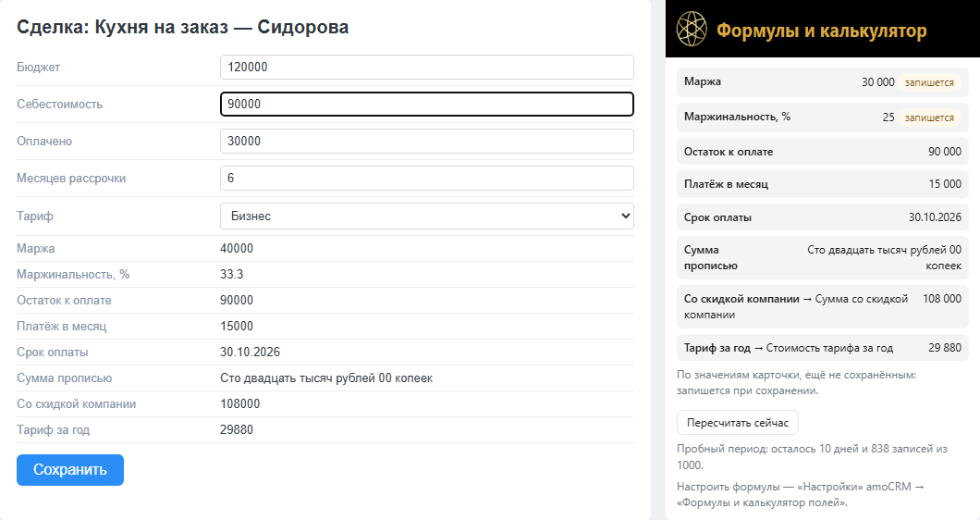Focus the Месяцев рассрочки input field

[427, 179]
